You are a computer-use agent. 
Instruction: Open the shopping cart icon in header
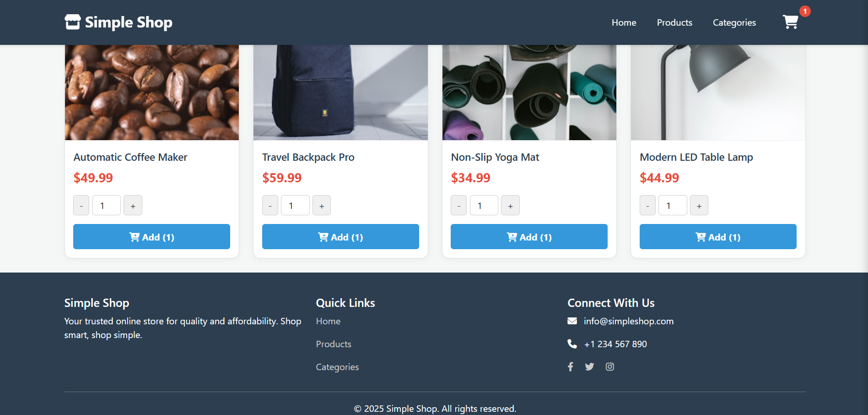click(x=791, y=22)
